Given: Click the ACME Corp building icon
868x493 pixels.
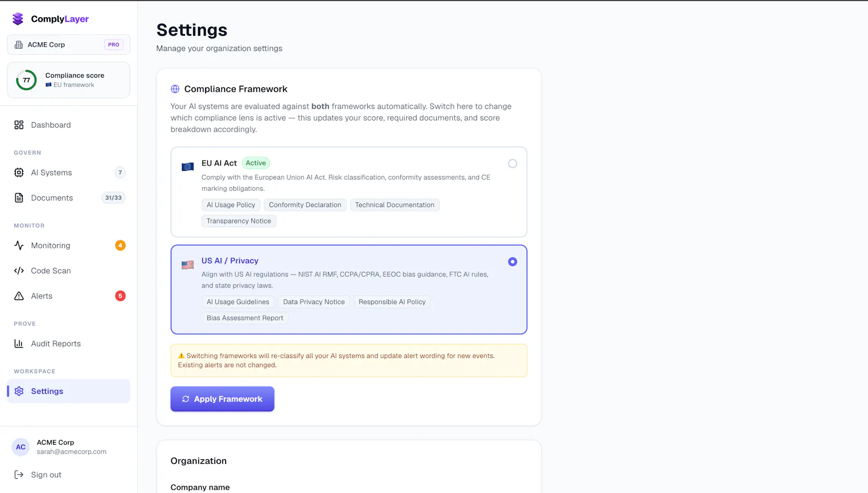Looking at the screenshot, I should pyautogui.click(x=18, y=44).
